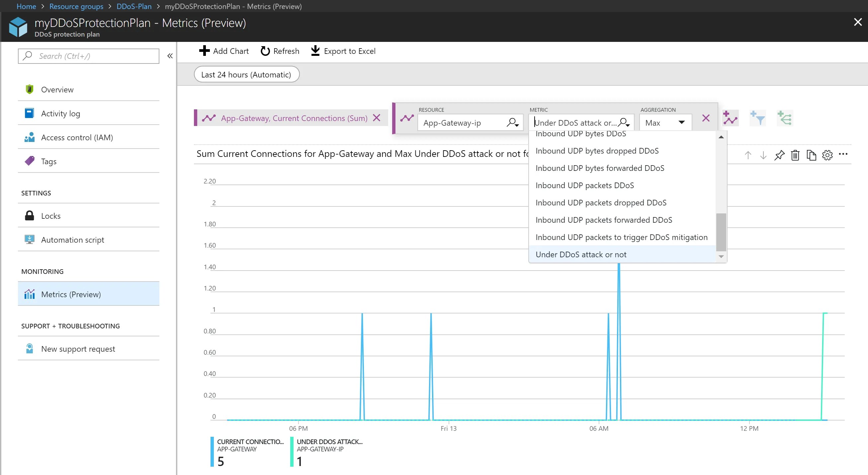Open chart settings gear

pyautogui.click(x=827, y=155)
